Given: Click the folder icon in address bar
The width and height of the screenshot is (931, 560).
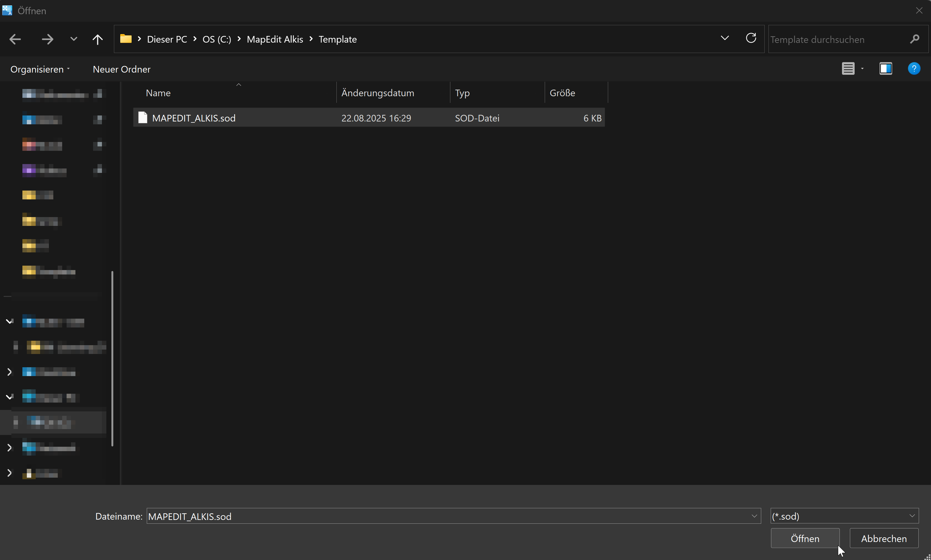Looking at the screenshot, I should pos(126,39).
